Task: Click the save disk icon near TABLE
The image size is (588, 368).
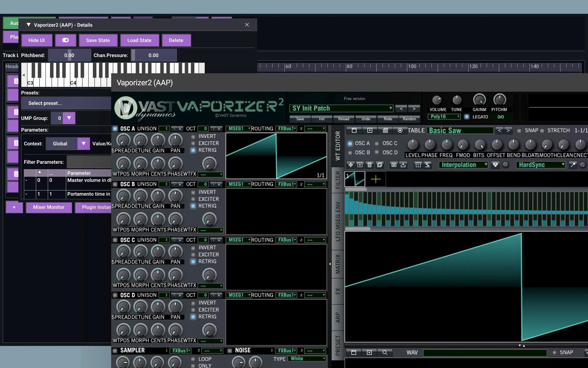Action: (385, 131)
